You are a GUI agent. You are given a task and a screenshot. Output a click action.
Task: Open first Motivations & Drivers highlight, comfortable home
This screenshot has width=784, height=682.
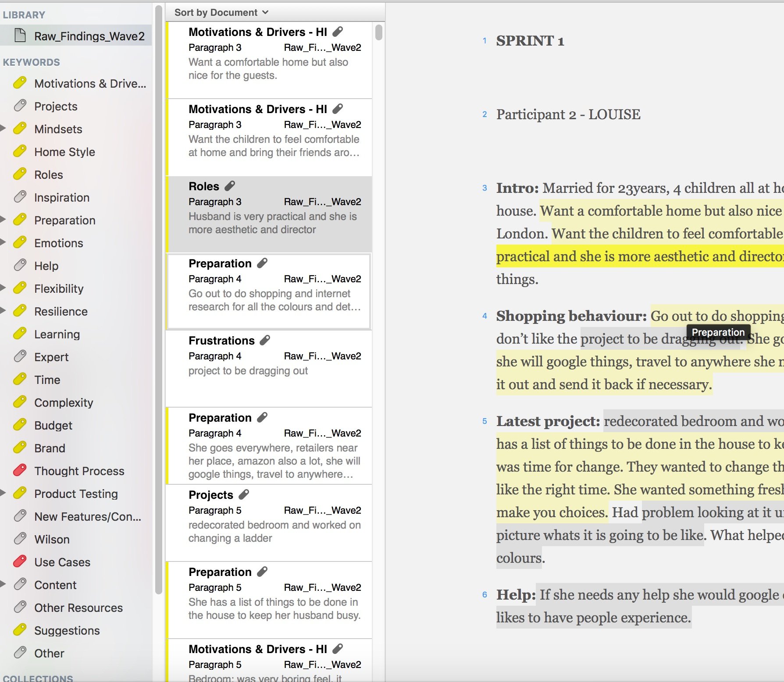(269, 60)
